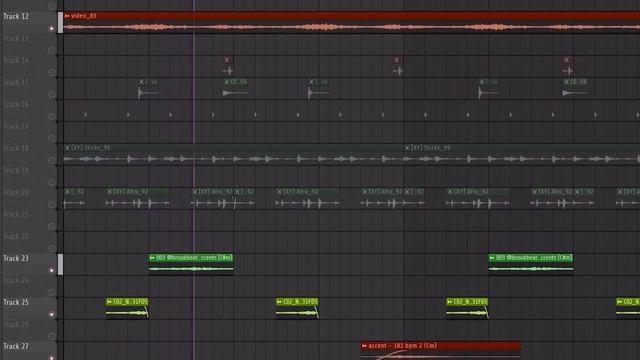The width and height of the screenshot is (640, 360).
Task: Select the accent - 181 bpm 2 (Cm) clip title
Action: 402,346
